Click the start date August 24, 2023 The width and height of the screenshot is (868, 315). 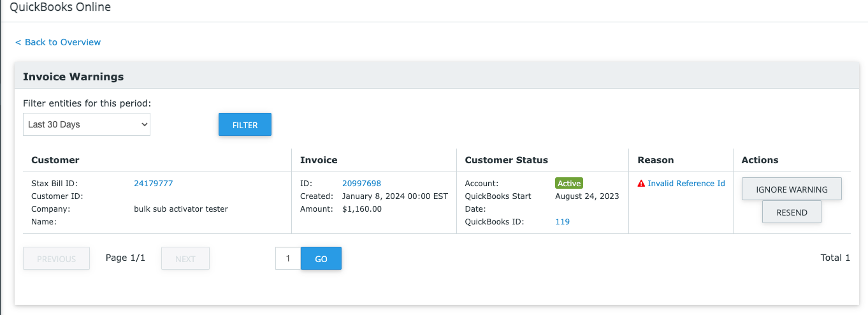pyautogui.click(x=587, y=196)
